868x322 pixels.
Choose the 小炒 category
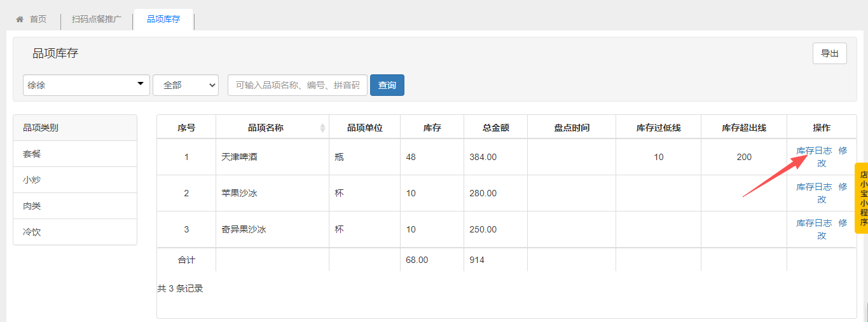75,180
